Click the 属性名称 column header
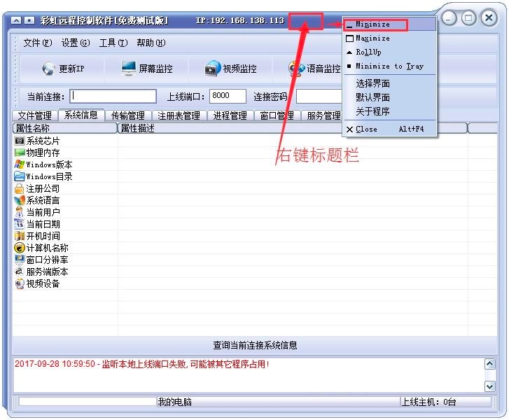Viewport: 509px width, 420px height. point(64,128)
